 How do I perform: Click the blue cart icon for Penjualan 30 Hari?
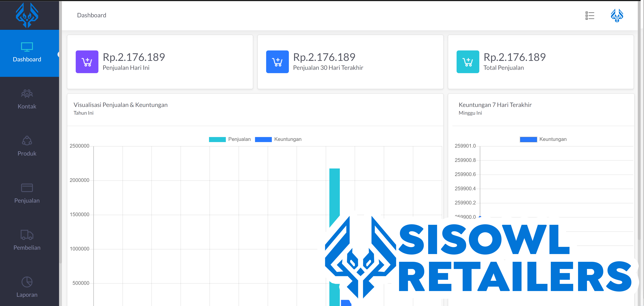coord(277,62)
